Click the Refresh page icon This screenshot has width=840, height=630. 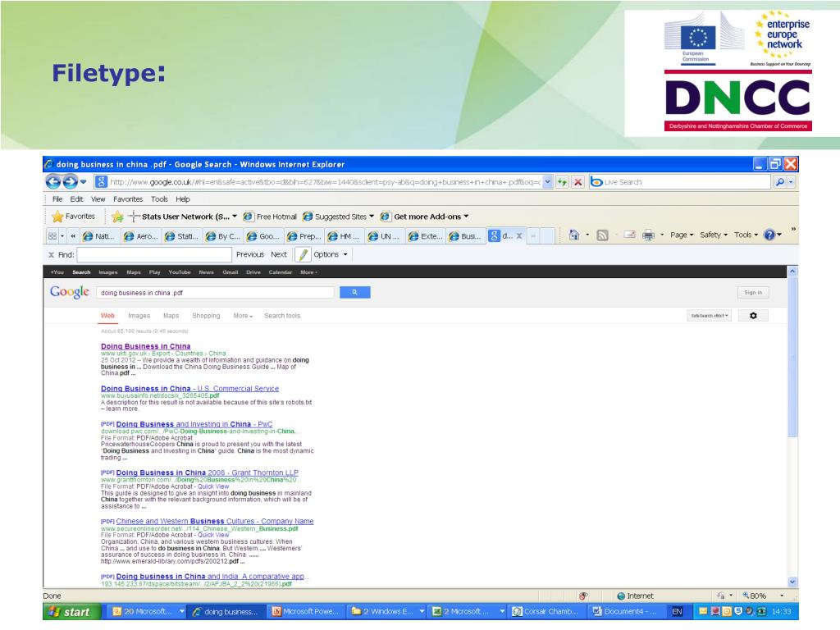(x=562, y=182)
